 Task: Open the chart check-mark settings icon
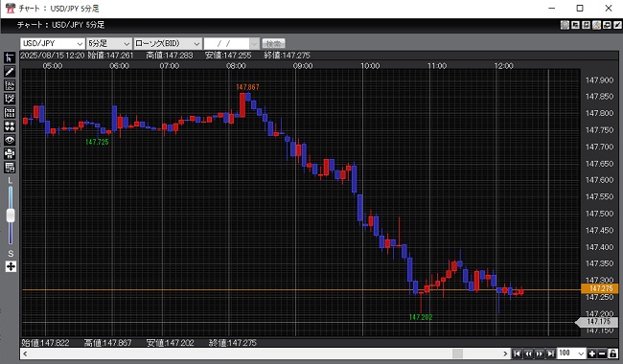[x=10, y=99]
